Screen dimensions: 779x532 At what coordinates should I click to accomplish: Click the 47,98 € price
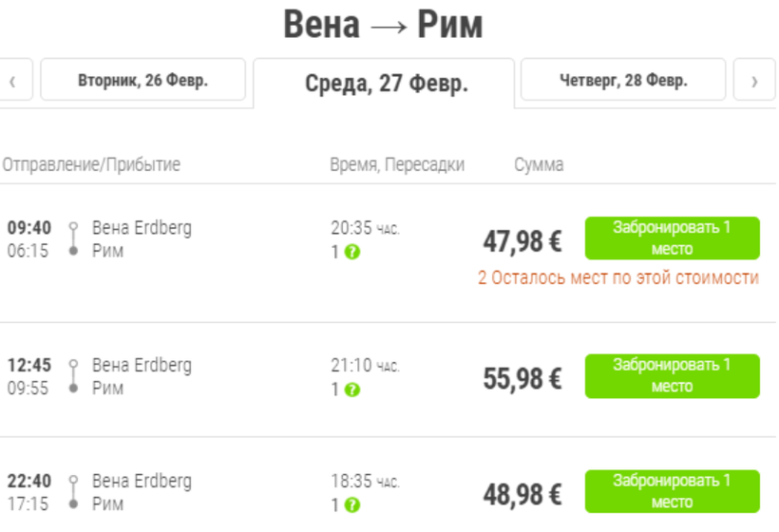[x=522, y=241]
